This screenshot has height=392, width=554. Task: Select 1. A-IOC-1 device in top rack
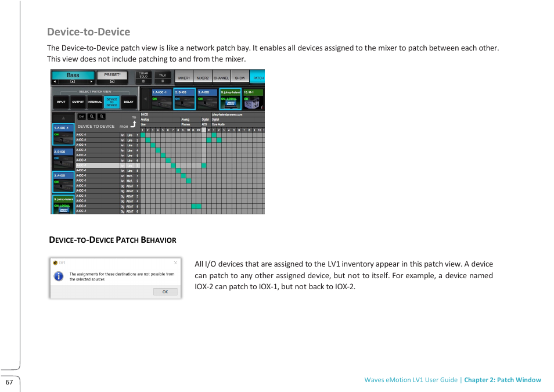pyautogui.click(x=162, y=99)
